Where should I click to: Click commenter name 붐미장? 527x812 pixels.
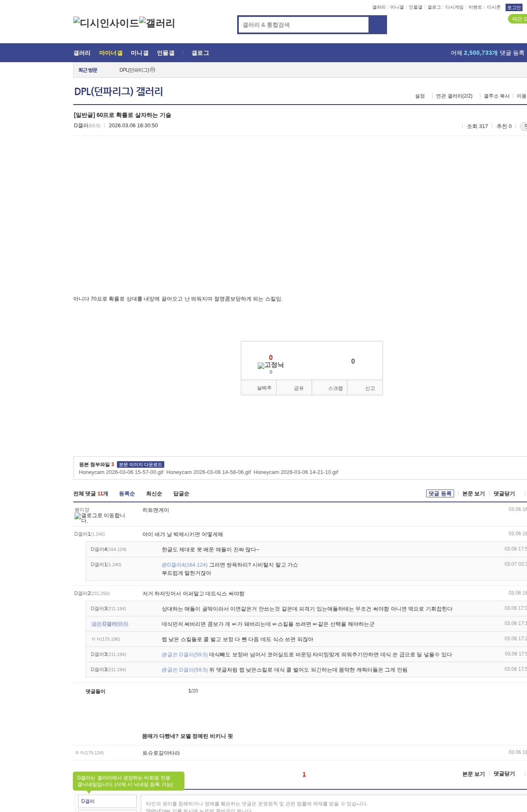click(82, 510)
